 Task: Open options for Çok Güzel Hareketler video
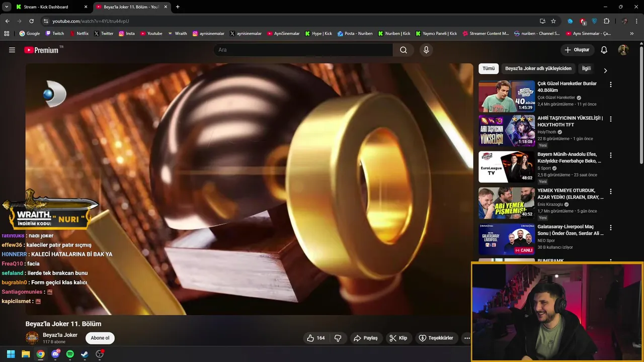coord(611,84)
